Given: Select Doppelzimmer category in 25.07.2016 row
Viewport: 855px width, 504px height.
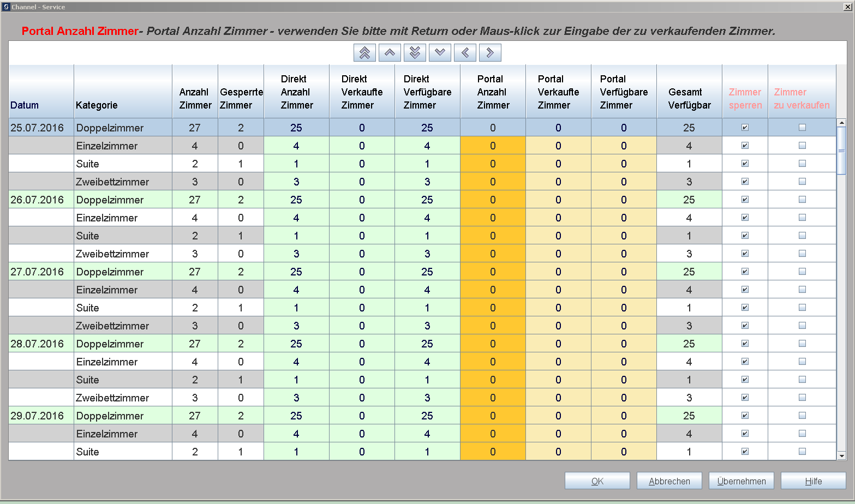Looking at the screenshot, I should pos(123,128).
